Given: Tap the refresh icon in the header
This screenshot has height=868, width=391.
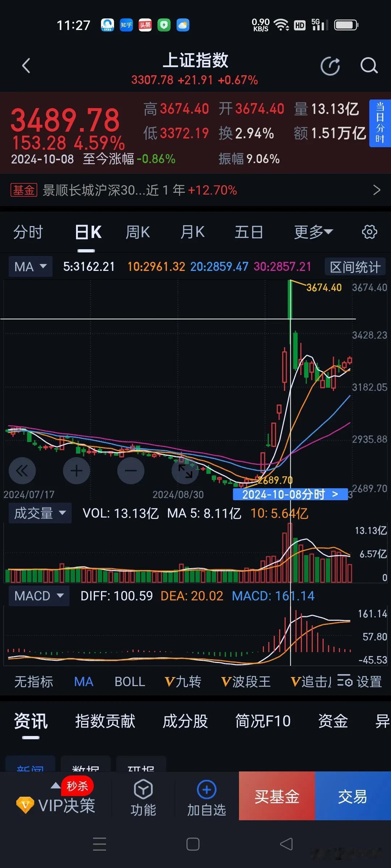Looking at the screenshot, I should pyautogui.click(x=330, y=66).
